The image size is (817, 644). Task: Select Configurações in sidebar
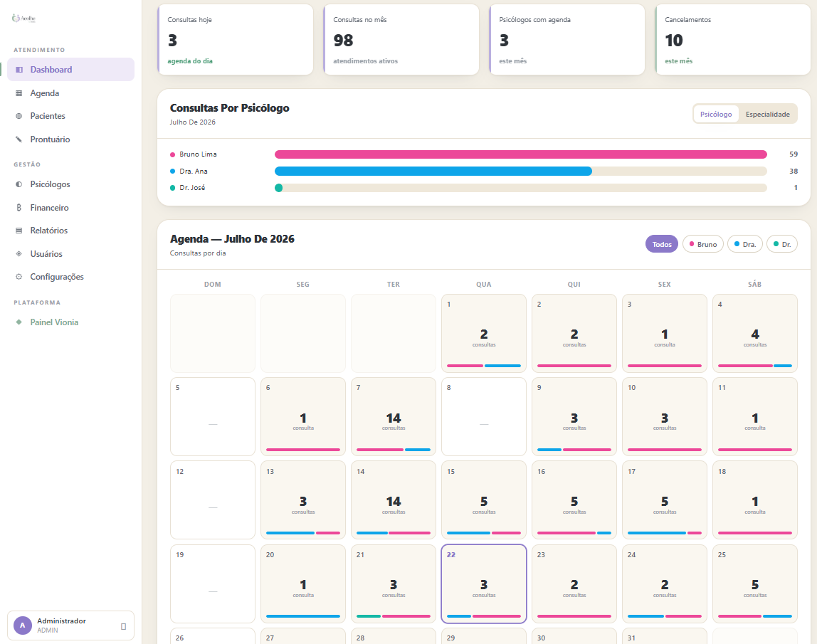pos(71,277)
